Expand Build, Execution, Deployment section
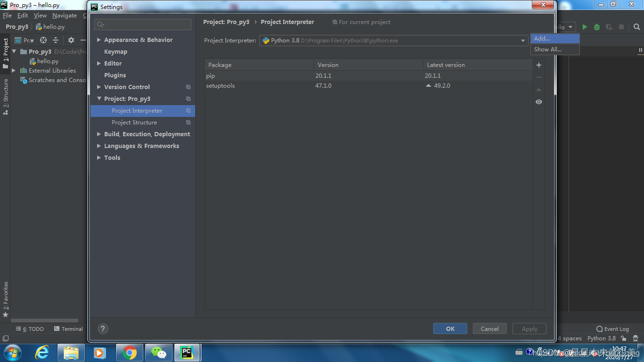Viewport: 644px width, 362px height. [99, 134]
